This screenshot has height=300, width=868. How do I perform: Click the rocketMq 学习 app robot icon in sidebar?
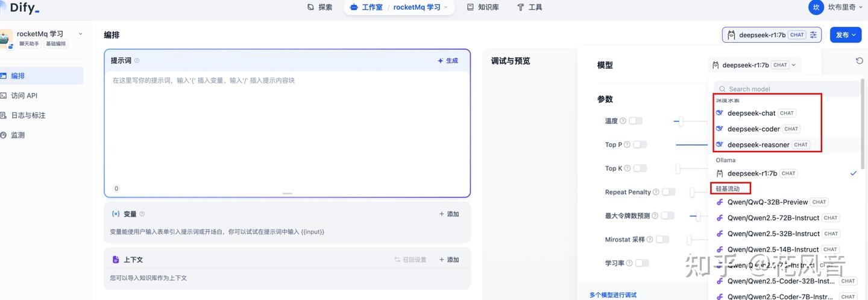pyautogui.click(x=6, y=39)
